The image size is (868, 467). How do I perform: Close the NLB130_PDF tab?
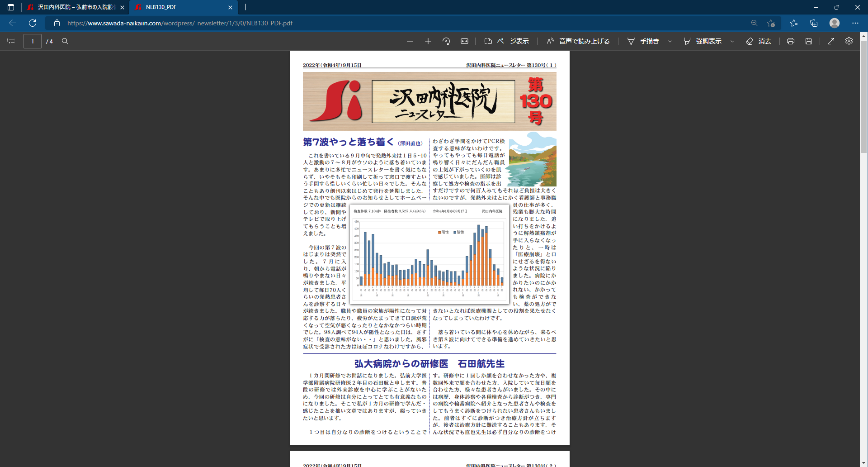pos(230,7)
